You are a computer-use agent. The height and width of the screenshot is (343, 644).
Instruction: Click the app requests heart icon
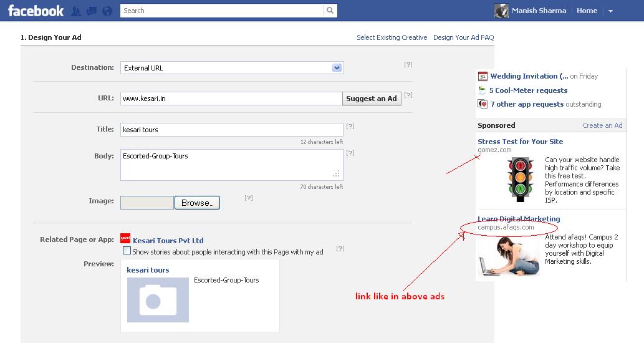tap(483, 104)
